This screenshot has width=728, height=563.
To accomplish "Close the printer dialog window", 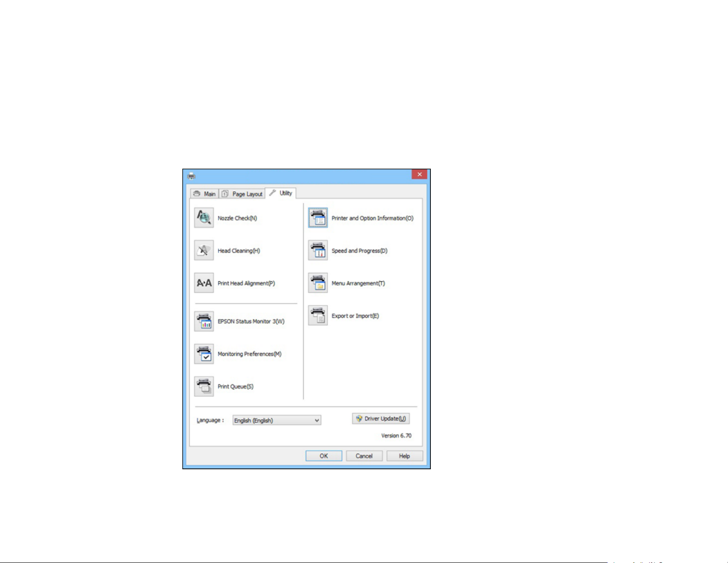I will [x=419, y=174].
